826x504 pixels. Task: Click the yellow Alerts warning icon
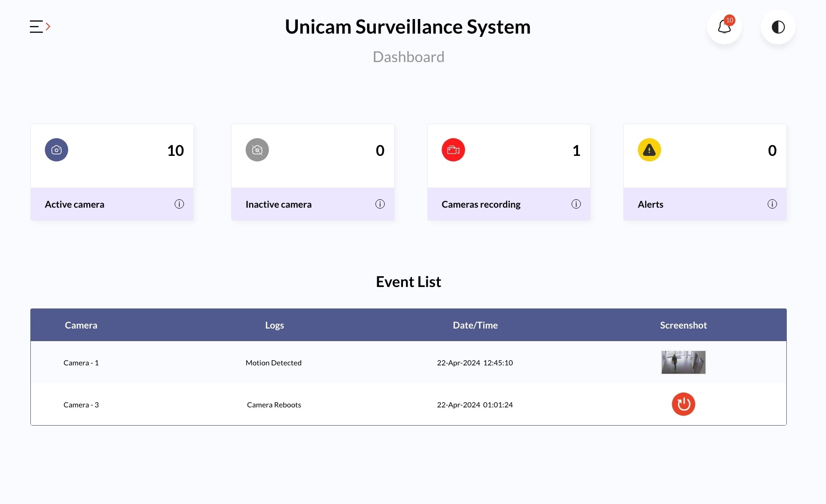click(649, 150)
